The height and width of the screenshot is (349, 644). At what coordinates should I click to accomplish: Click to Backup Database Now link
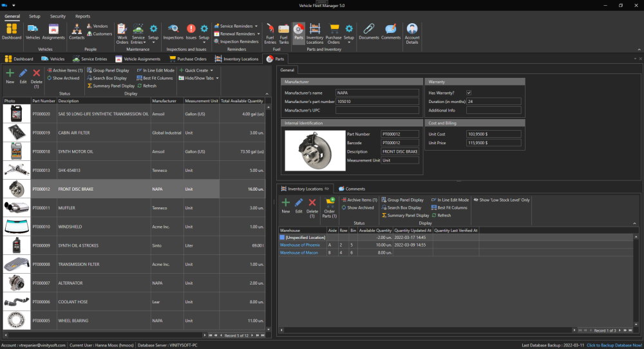614,345
